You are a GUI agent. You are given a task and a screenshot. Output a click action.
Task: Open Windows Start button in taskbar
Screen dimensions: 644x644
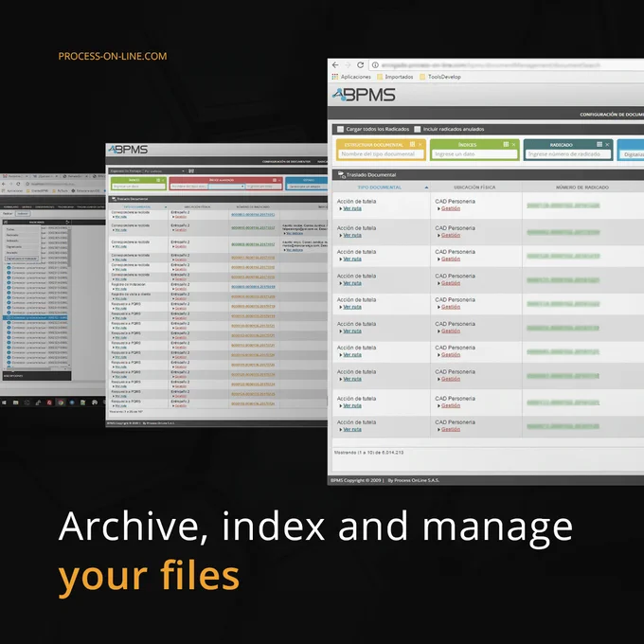click(x=4, y=402)
